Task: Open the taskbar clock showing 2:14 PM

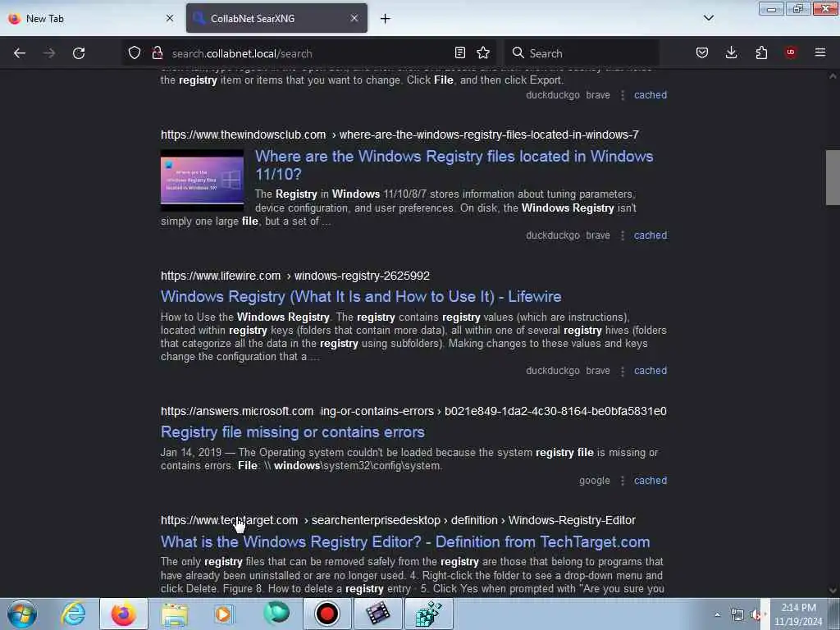Action: coord(798,614)
